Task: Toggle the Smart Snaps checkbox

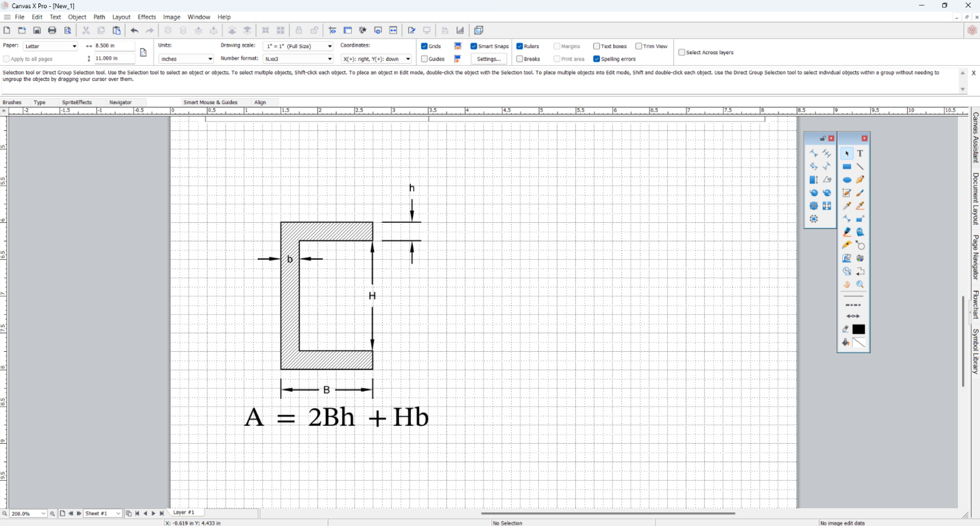Action: [474, 47]
